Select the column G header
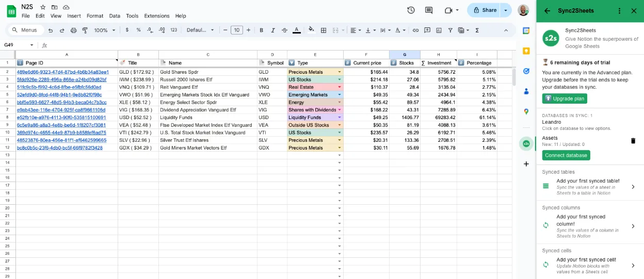Screen dimensions: 644x279 [405, 54]
